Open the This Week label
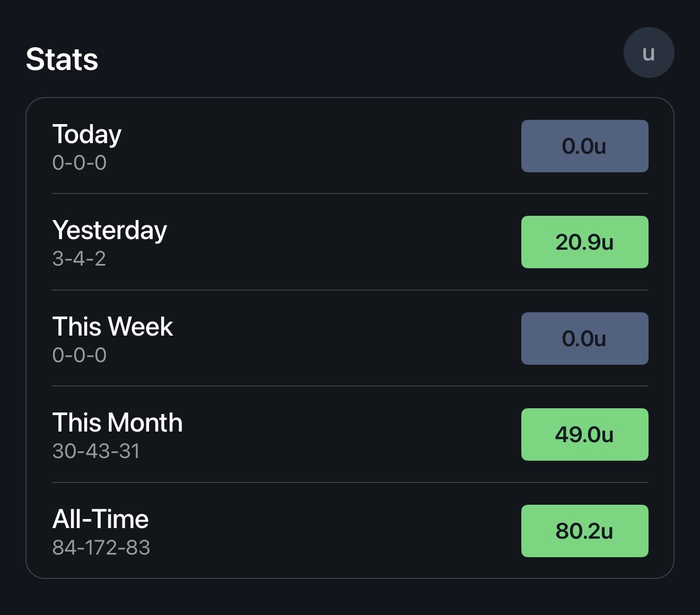Screen dimensions: 700x615 point(112,326)
